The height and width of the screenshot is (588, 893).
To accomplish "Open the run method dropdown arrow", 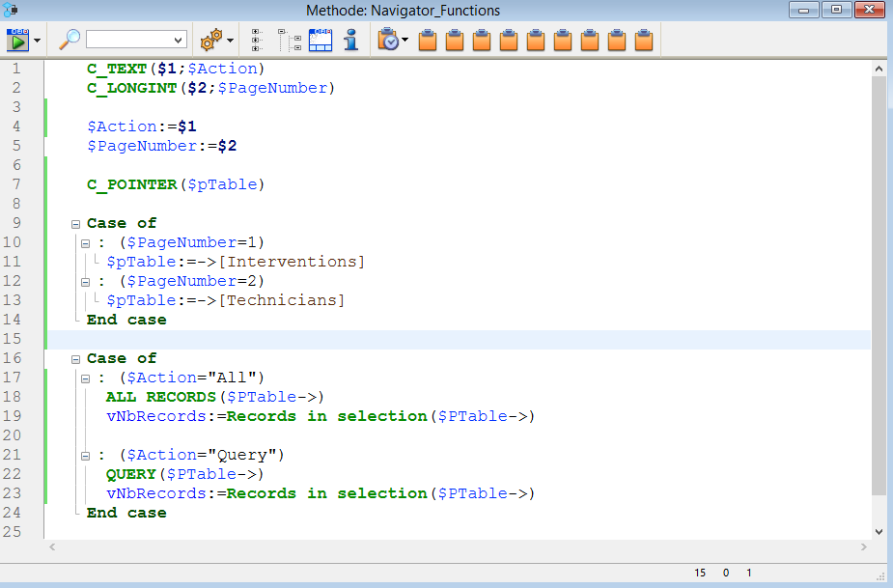I will [x=38, y=41].
